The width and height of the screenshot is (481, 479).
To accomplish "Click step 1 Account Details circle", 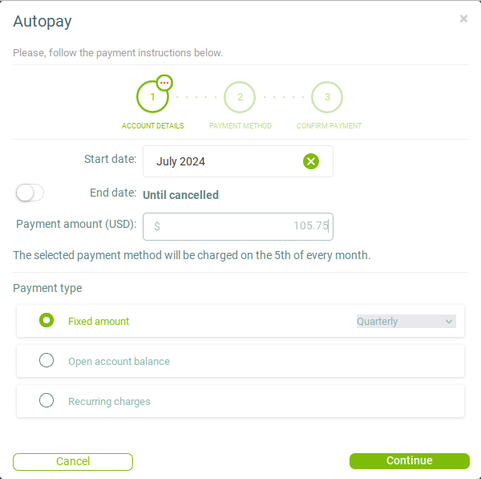I will click(x=152, y=97).
